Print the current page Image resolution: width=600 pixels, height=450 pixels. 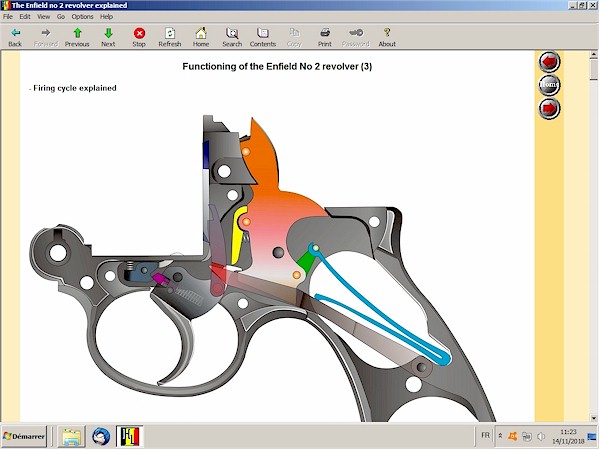pyautogui.click(x=325, y=38)
